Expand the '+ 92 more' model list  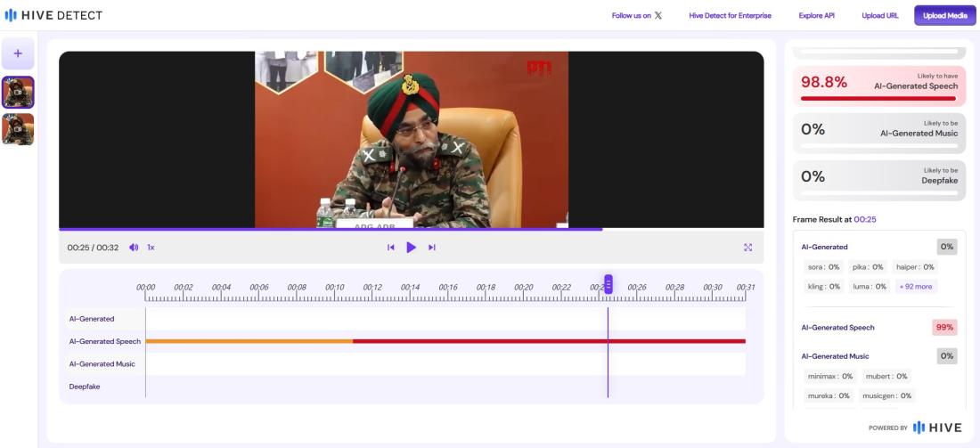(x=916, y=287)
